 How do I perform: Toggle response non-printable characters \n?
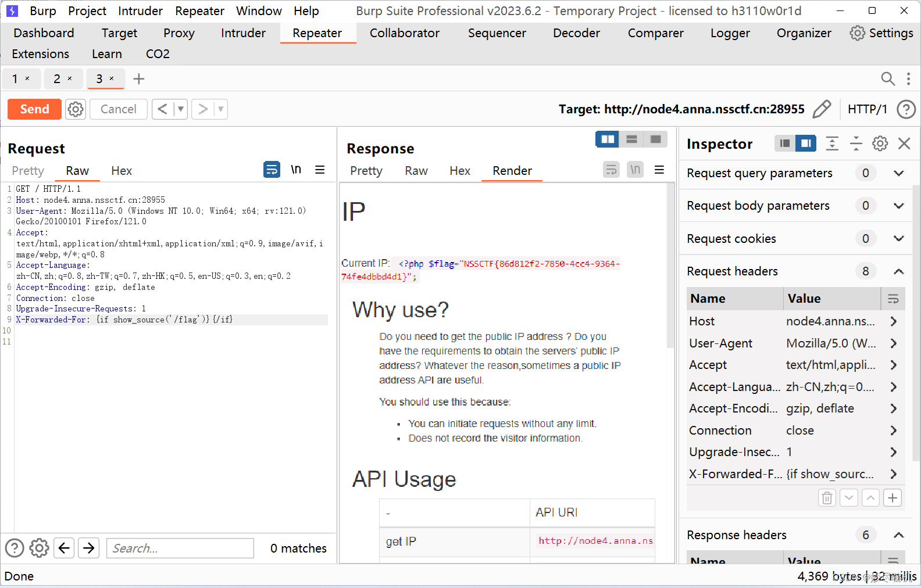(635, 170)
